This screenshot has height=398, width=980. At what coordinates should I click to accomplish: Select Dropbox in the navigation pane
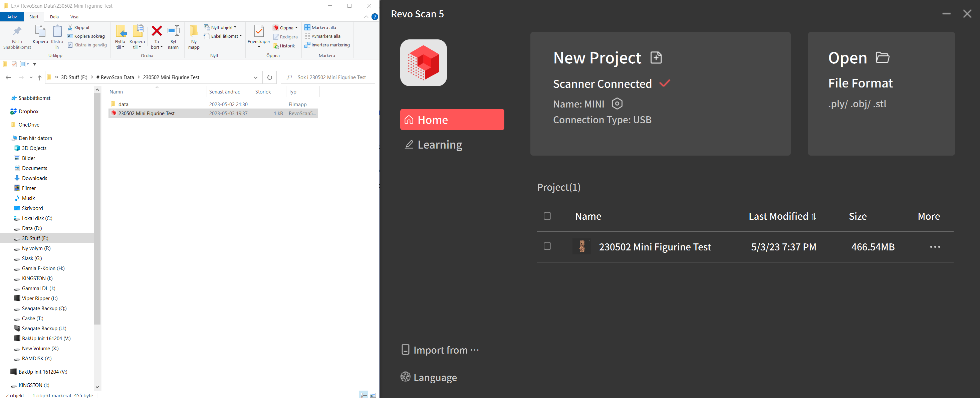pyautogui.click(x=25, y=112)
